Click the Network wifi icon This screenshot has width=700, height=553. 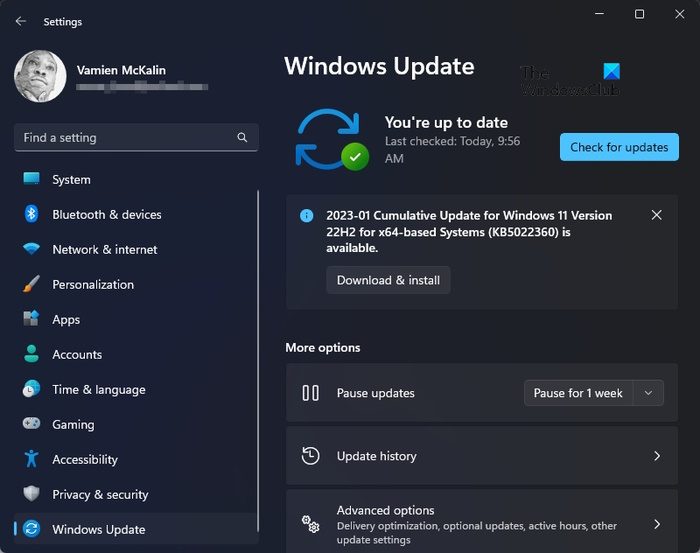pos(31,249)
